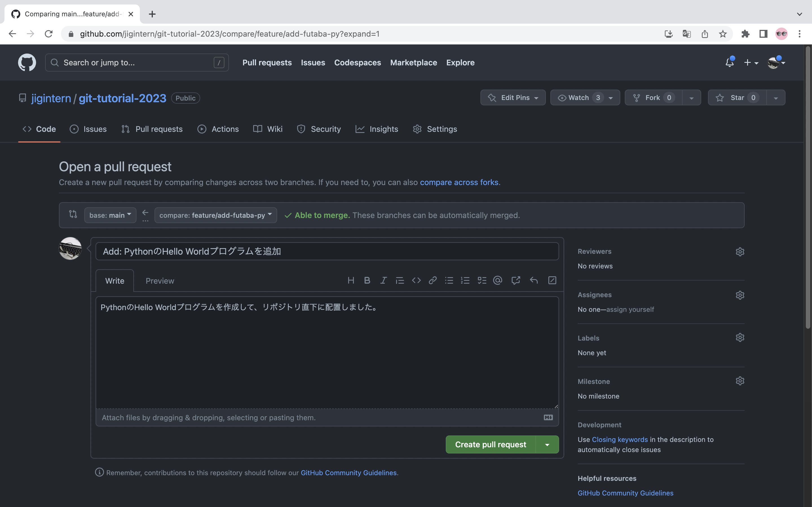Toggle the Watch repository button

(579, 97)
